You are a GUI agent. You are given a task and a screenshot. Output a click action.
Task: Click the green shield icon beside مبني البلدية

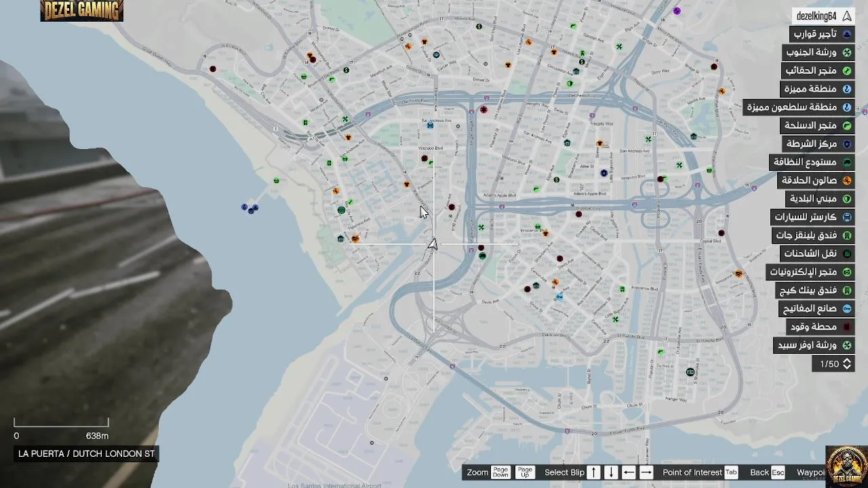pyautogui.click(x=846, y=199)
